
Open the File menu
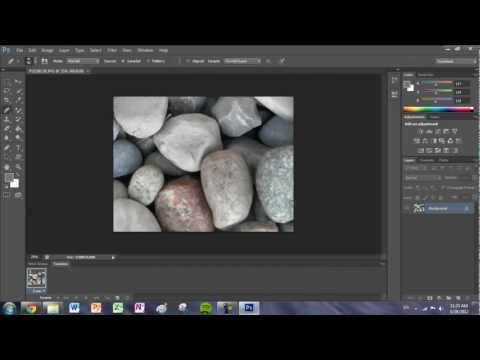(20, 50)
